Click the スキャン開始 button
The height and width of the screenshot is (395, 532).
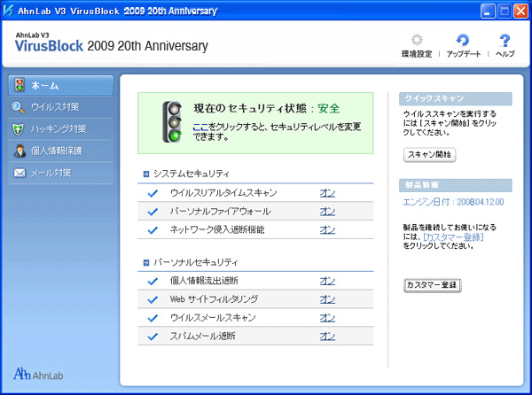tap(429, 155)
